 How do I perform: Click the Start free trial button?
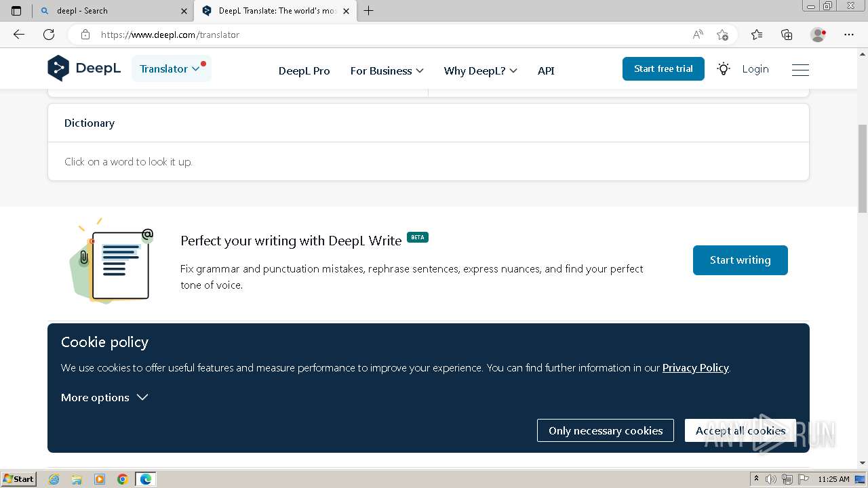pyautogui.click(x=663, y=68)
